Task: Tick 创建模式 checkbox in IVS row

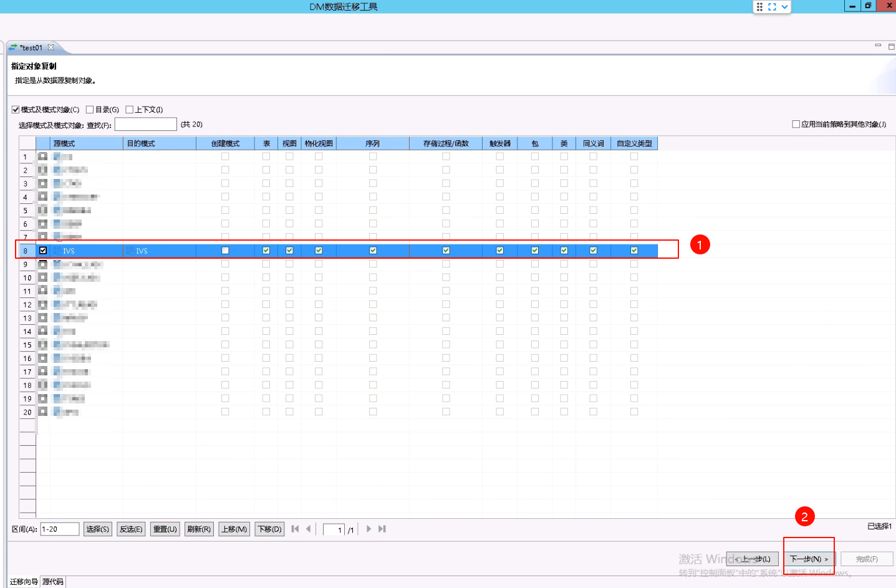Action: point(225,251)
